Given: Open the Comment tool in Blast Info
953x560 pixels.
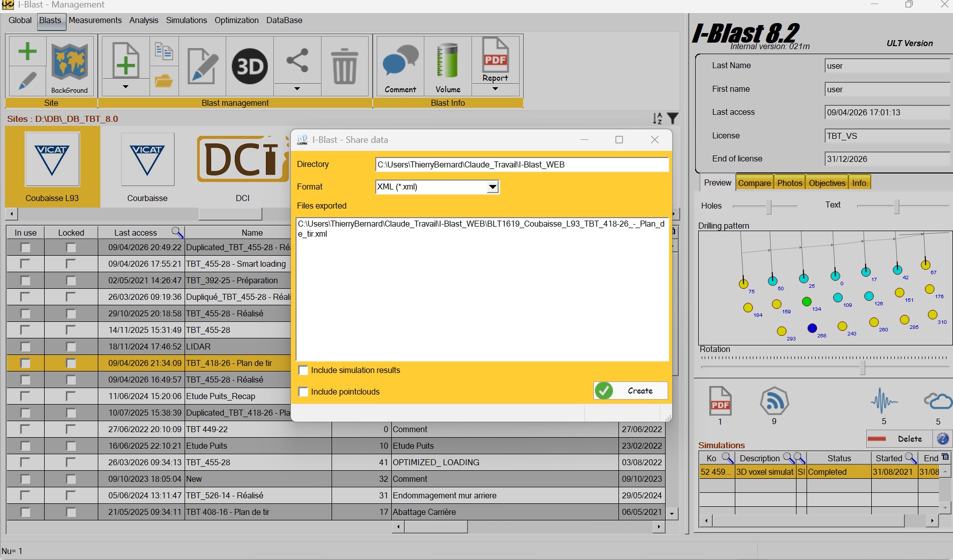Looking at the screenshot, I should pyautogui.click(x=399, y=61).
